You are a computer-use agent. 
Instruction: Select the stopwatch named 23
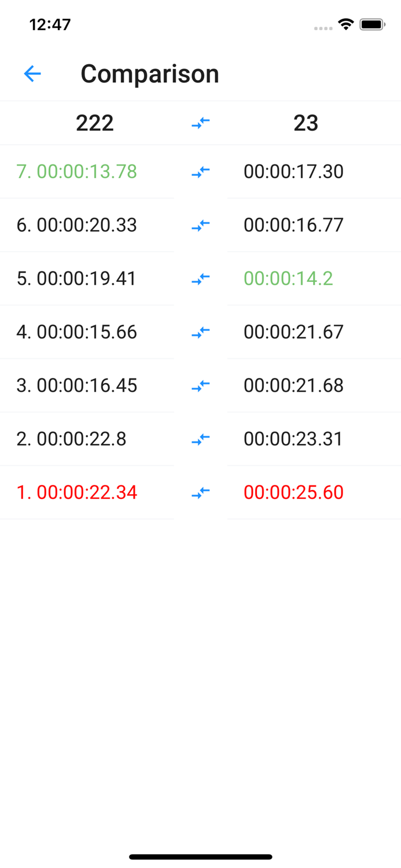[307, 123]
